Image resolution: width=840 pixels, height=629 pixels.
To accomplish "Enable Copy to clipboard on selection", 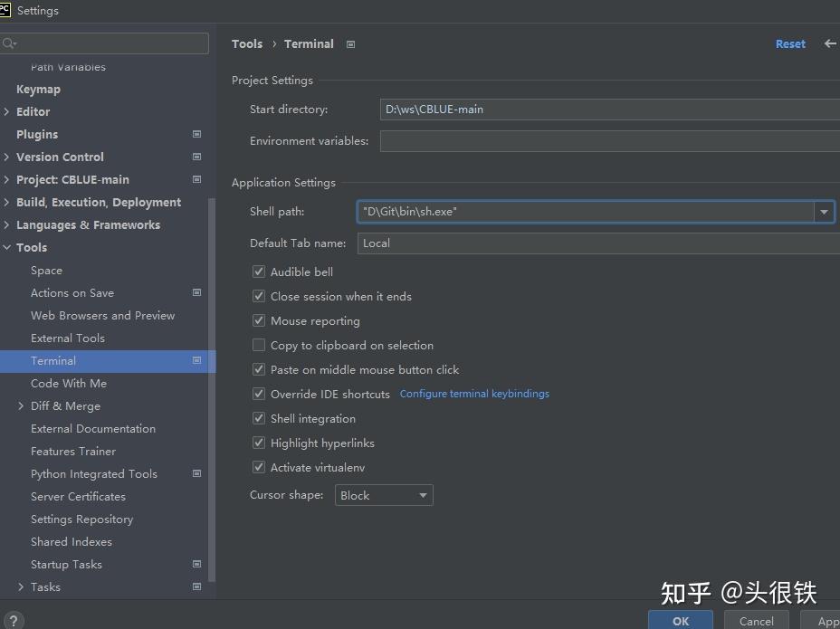I will 259,345.
